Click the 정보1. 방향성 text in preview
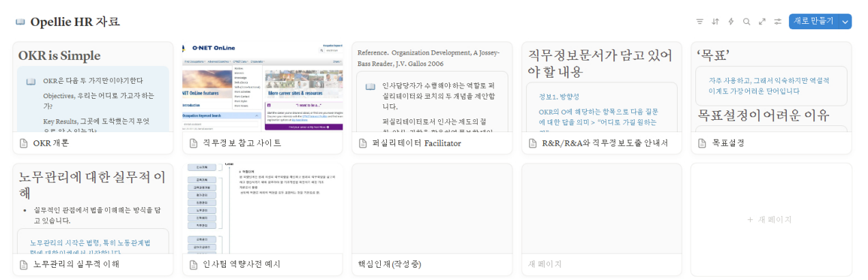868x280 pixels. (558, 96)
